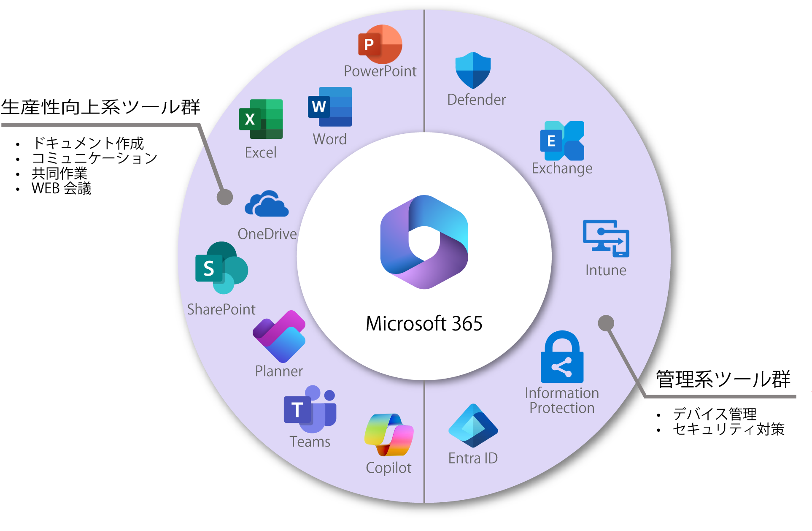Click the Information Protection lock icon

click(x=562, y=357)
